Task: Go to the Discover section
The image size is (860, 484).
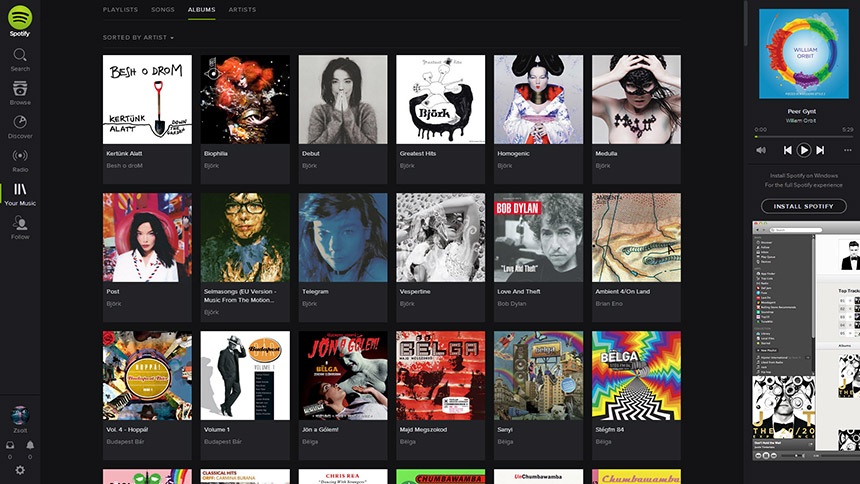Action: (x=20, y=127)
